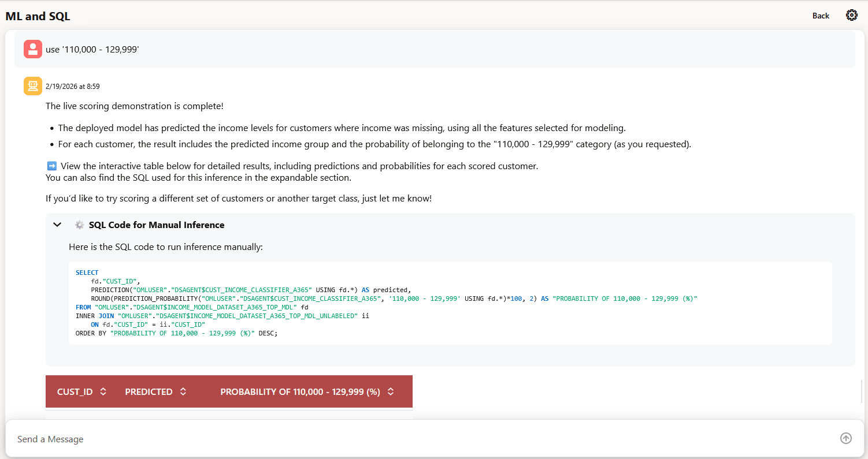
Task: Click the ROUND(PREDICTION_PROBABILITY line in SQL code
Action: 394,298
